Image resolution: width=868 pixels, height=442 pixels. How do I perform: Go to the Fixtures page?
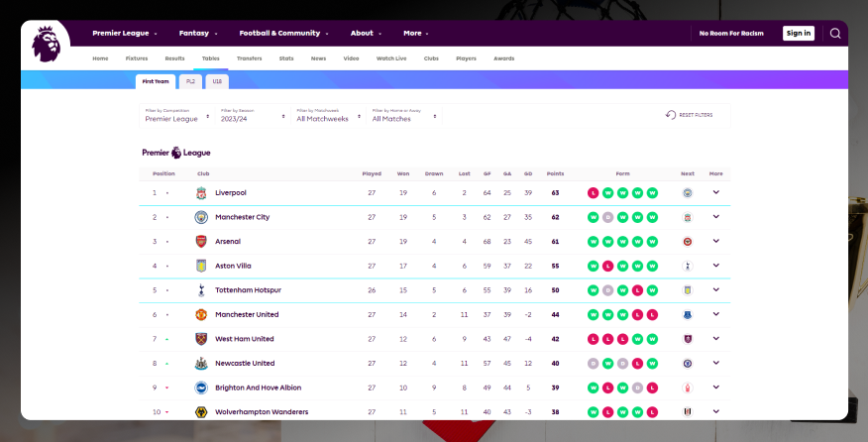coord(137,58)
